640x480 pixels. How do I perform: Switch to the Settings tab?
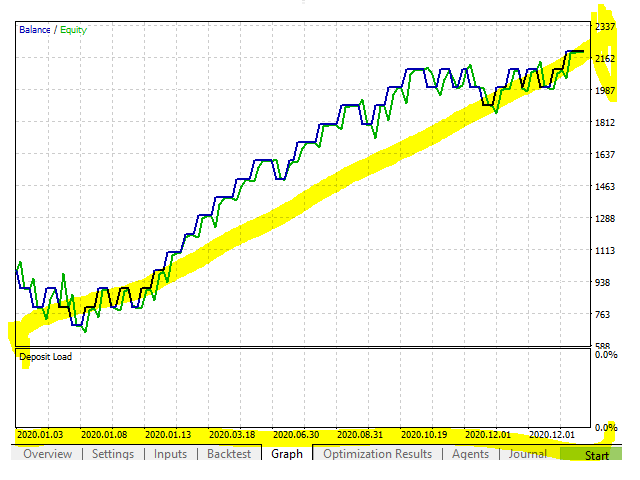113,454
